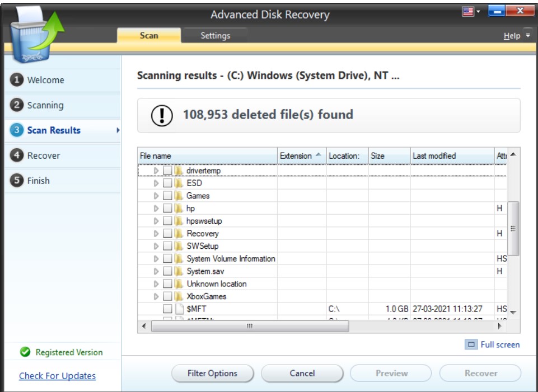Open the Scan tab

(149, 35)
